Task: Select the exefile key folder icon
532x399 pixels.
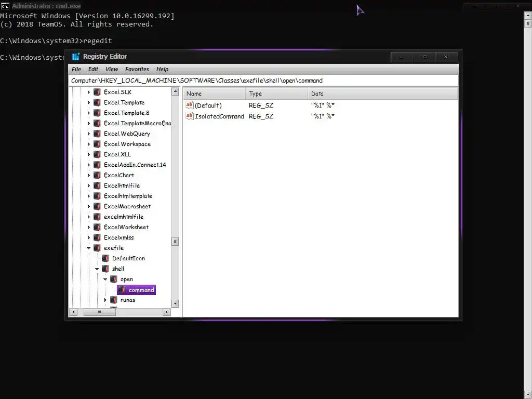Action: (97, 248)
